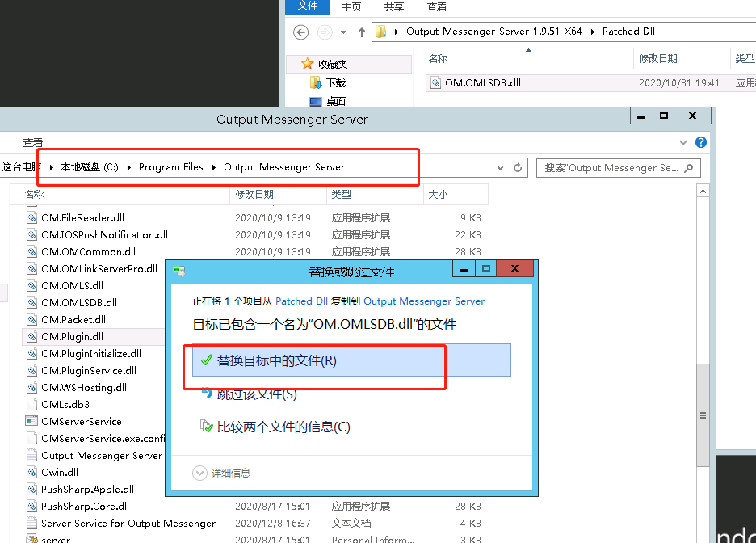Click the Output Messenger Server text file icon
The height and width of the screenshot is (543, 756).
coord(31,455)
